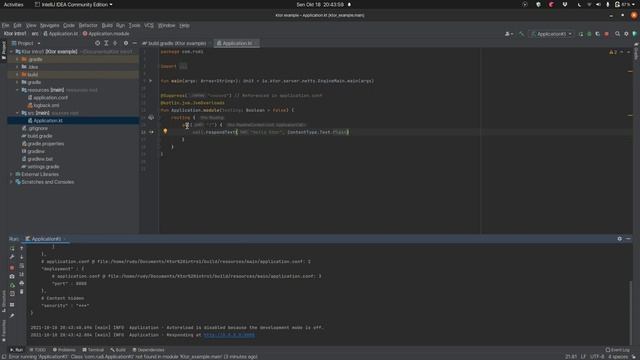Toggle Project tool window stripe button
The height and width of the screenshot is (360, 640).
tap(4, 50)
